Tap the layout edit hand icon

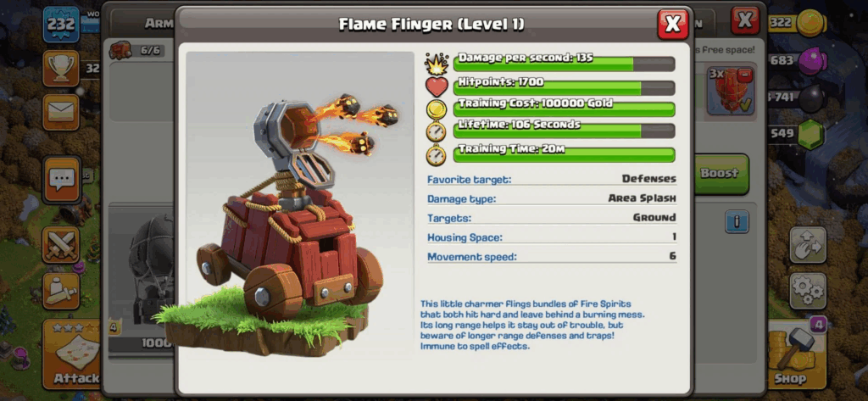808,245
